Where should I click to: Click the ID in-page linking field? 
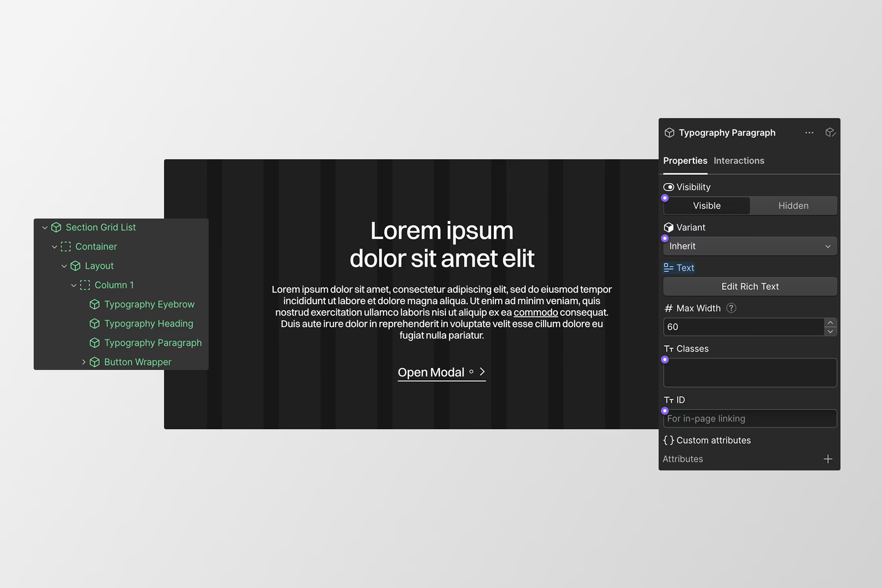(750, 419)
